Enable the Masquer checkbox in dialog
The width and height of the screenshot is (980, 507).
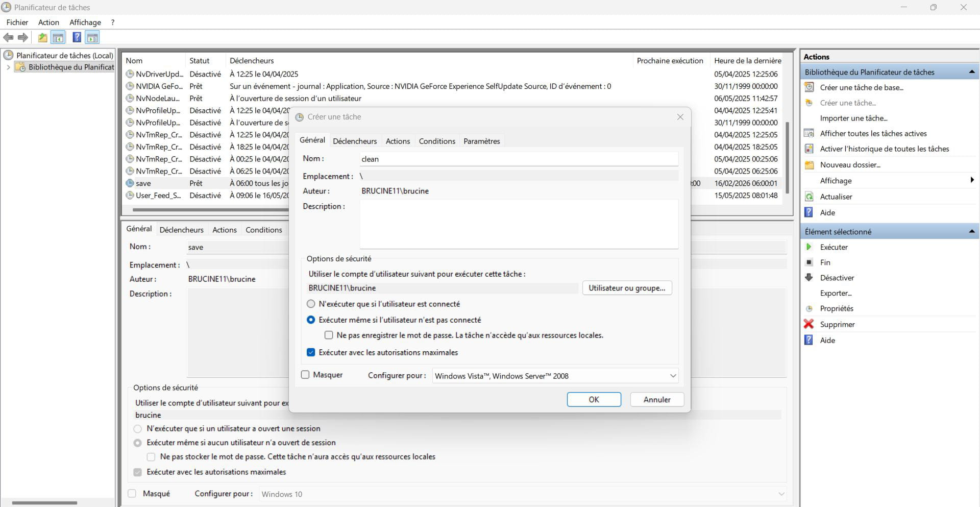pos(305,375)
